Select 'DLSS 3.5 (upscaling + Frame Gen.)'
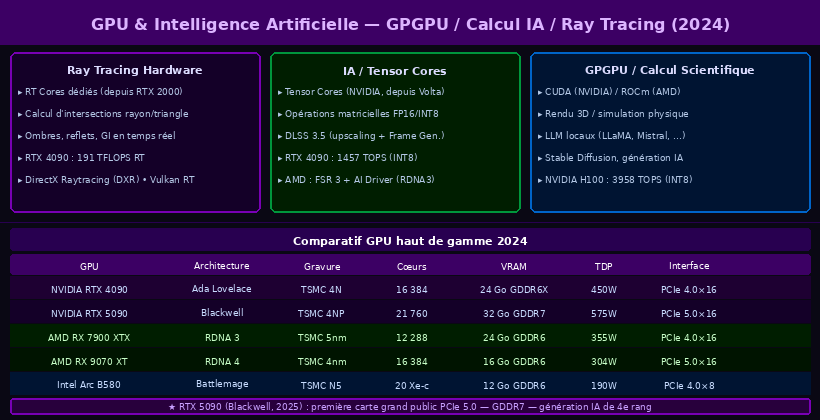This screenshot has width=820, height=420. click(365, 136)
